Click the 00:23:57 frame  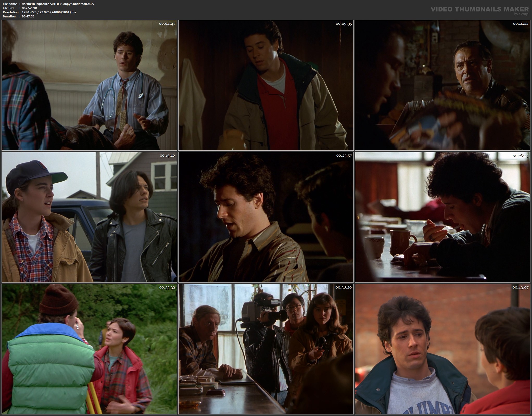click(x=266, y=217)
